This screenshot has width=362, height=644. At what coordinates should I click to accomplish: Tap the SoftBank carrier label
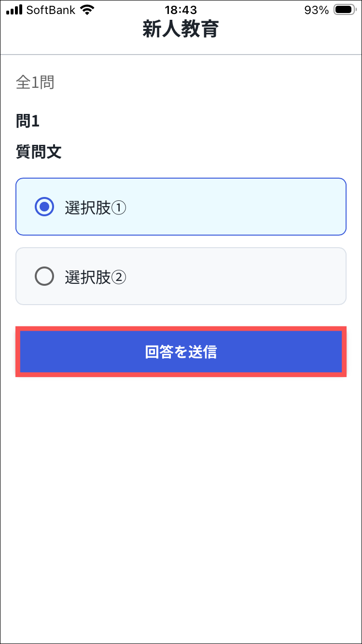[51, 10]
